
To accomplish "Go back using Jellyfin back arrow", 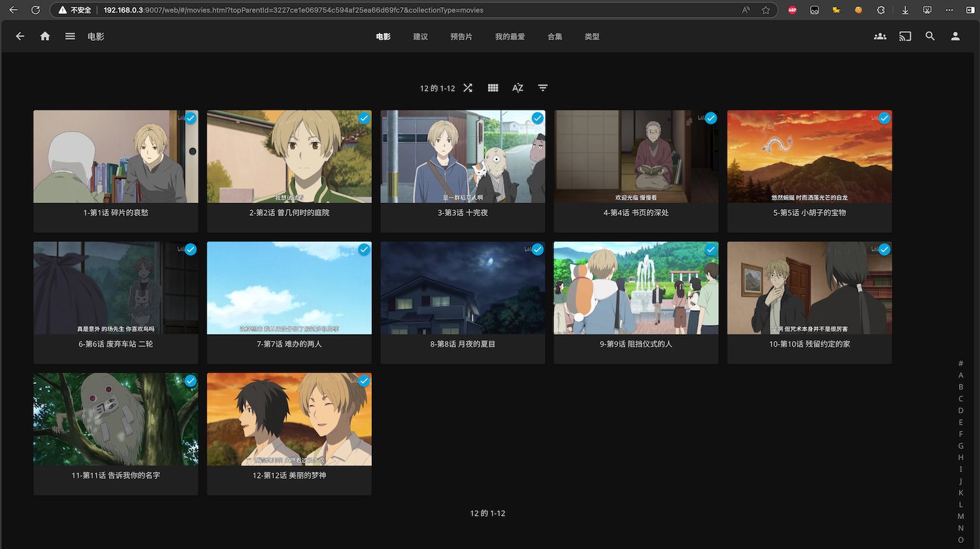I will 20,37.
